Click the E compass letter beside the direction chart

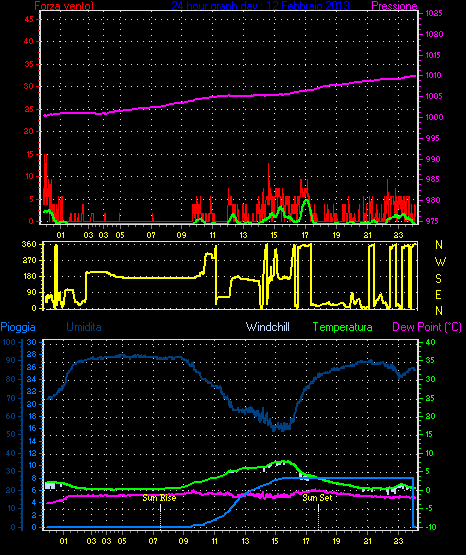pyautogui.click(x=439, y=294)
